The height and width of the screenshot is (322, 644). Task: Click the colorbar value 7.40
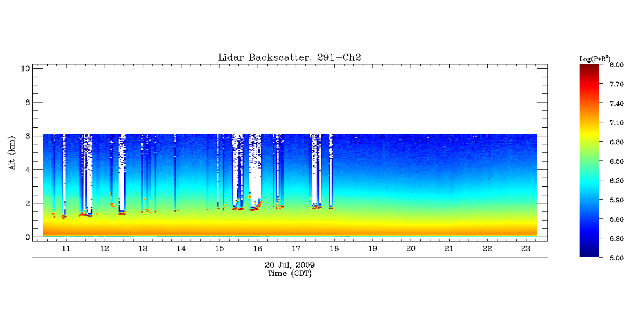pos(616,104)
